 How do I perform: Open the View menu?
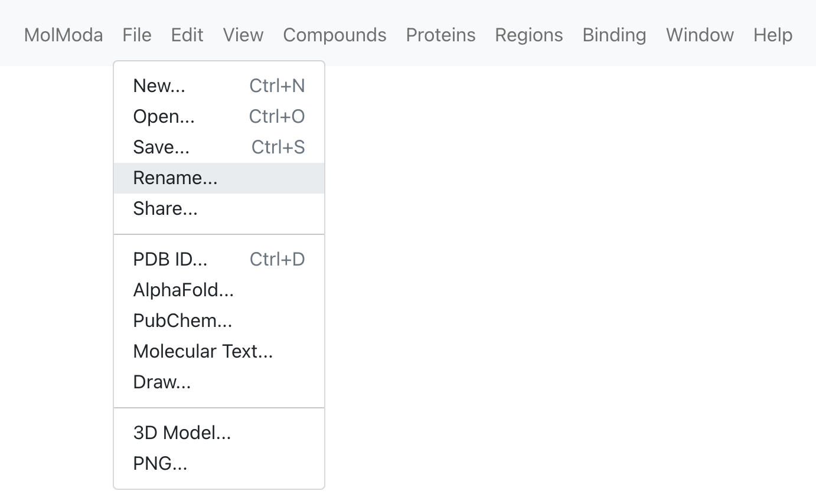tap(243, 35)
